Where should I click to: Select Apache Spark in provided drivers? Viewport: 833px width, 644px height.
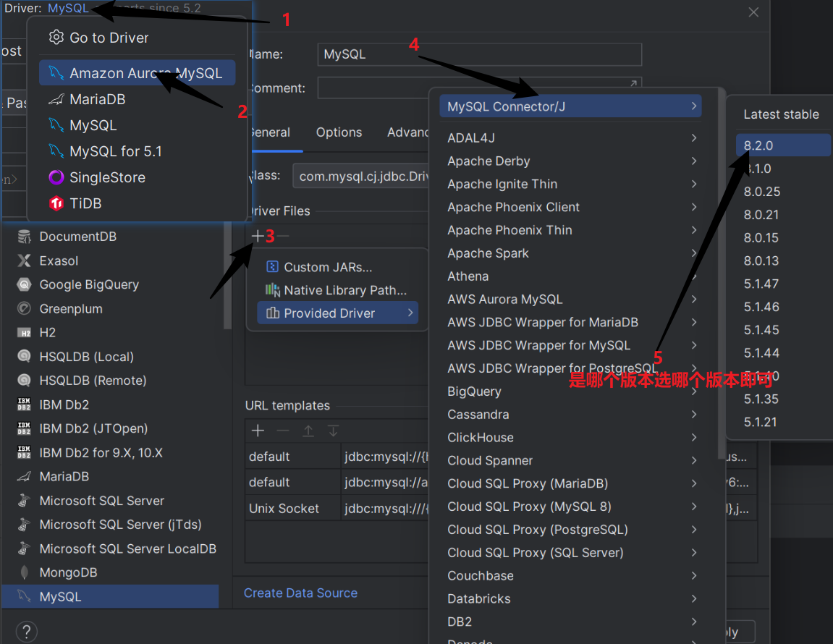click(x=570, y=253)
